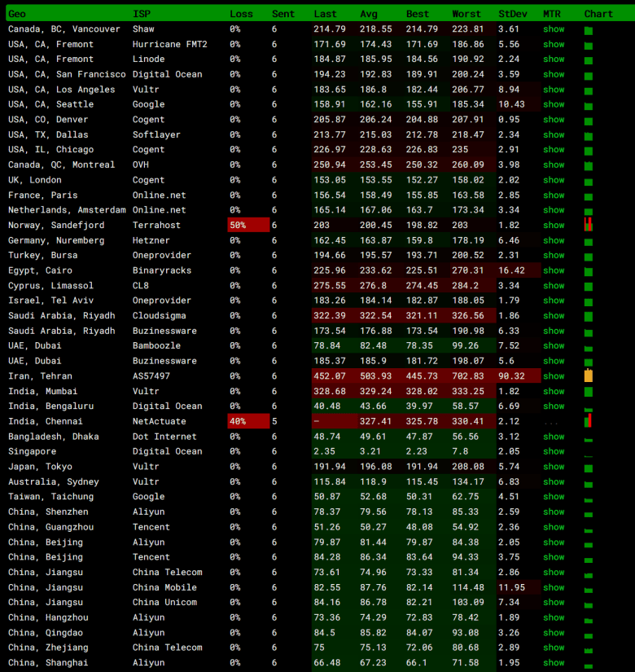
Task: Click show link for Japan, Tokyo Vultr
Action: click(x=554, y=467)
